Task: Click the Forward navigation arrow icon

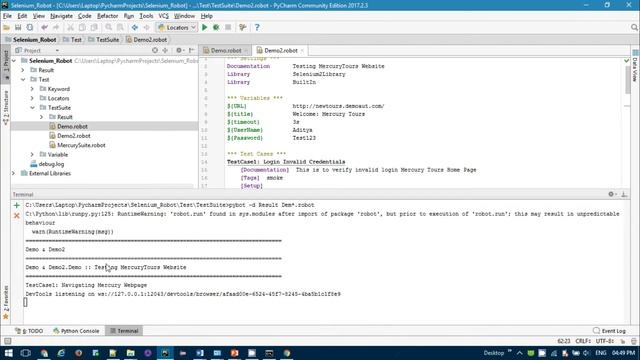Action: point(147,27)
